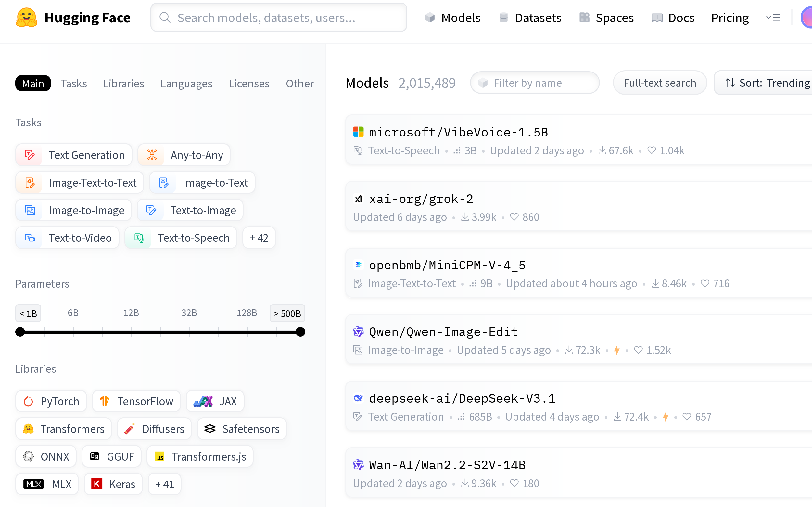Click the MLX logo icon
The image size is (812, 507).
click(x=33, y=484)
